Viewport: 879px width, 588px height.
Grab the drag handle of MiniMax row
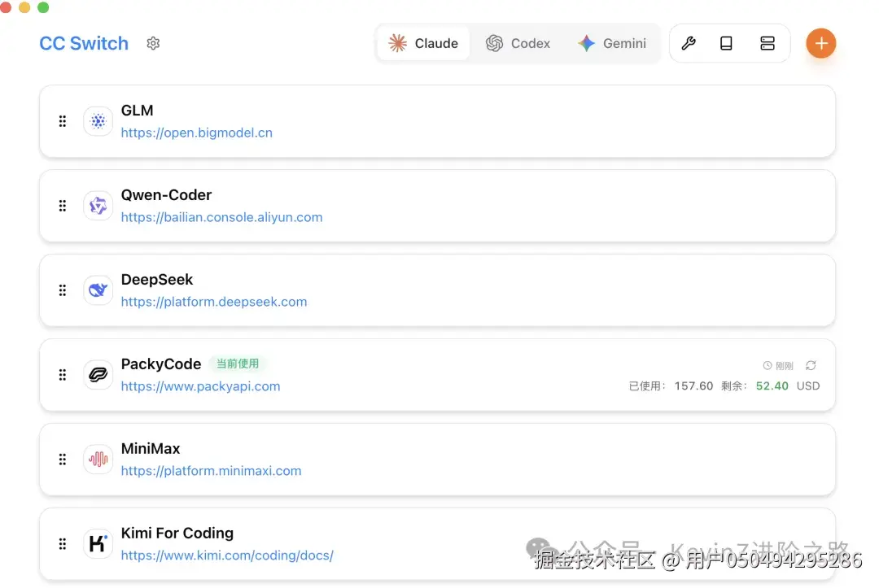[x=62, y=460]
